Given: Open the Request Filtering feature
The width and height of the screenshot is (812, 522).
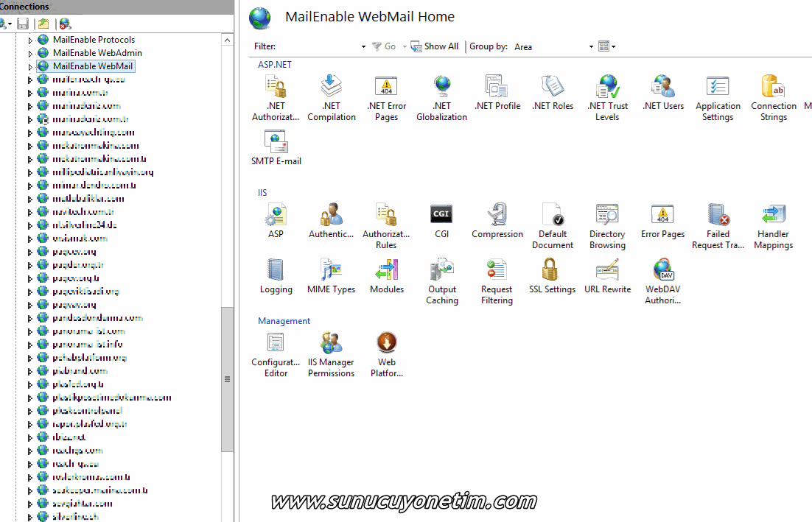Looking at the screenshot, I should click(497, 281).
